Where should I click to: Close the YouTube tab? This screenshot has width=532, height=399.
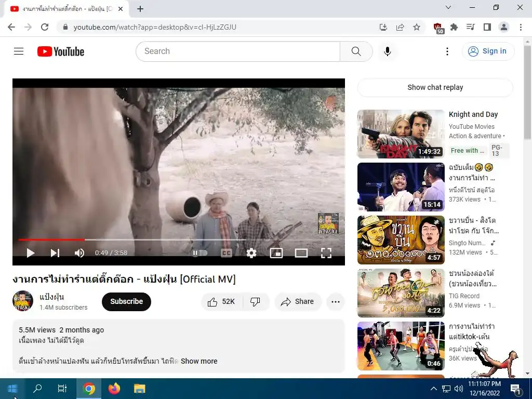tap(121, 9)
